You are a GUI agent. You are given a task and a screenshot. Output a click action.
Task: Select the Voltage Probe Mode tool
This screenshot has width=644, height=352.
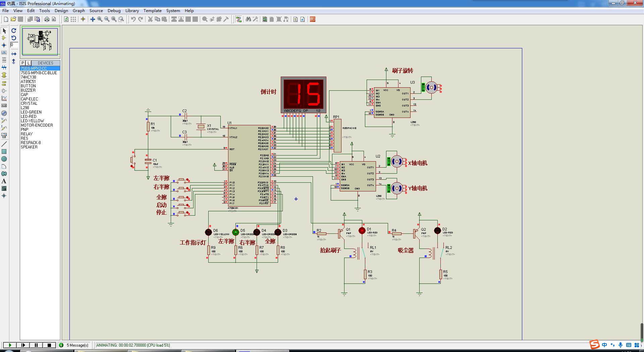4,121
